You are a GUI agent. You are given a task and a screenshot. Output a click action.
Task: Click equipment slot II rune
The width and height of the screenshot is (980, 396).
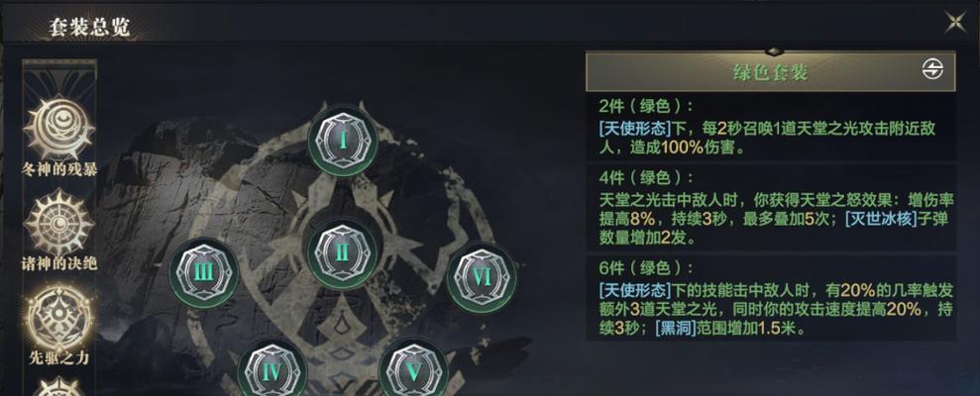coord(342,253)
